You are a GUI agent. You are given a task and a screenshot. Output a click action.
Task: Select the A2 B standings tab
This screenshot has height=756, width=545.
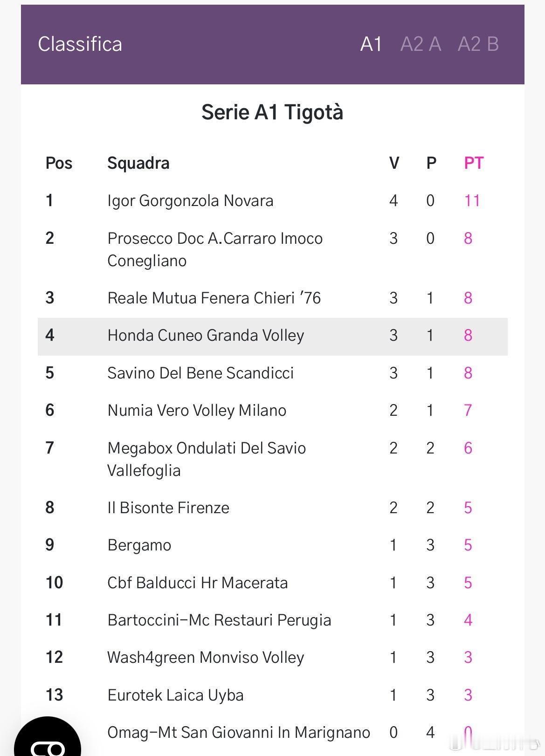click(478, 45)
